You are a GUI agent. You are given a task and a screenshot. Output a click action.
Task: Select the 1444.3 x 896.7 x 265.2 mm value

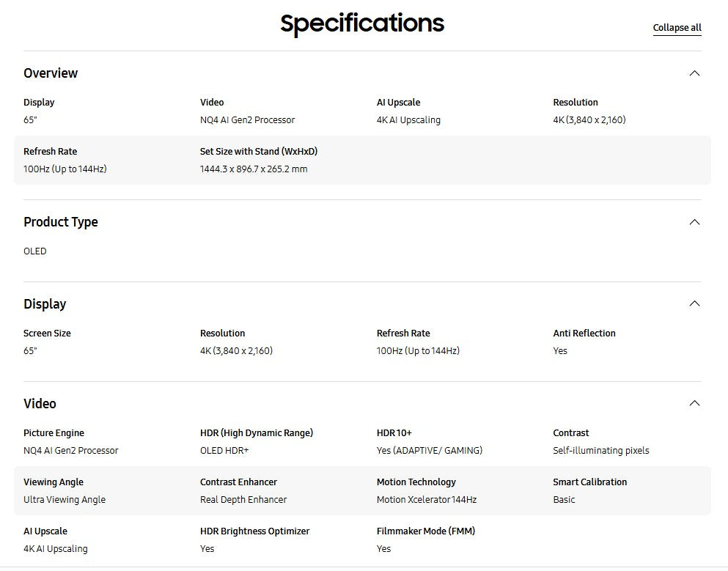[254, 169]
